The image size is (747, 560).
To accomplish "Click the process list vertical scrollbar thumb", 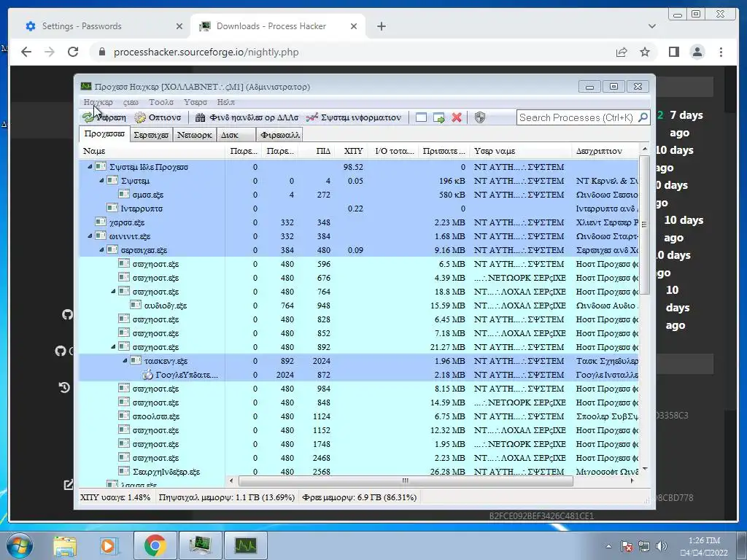I will coord(644,224).
